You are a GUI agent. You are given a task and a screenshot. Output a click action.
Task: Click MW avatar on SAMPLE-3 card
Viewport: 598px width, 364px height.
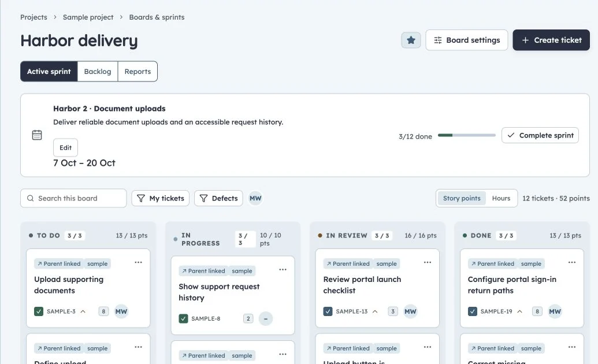coord(121,311)
